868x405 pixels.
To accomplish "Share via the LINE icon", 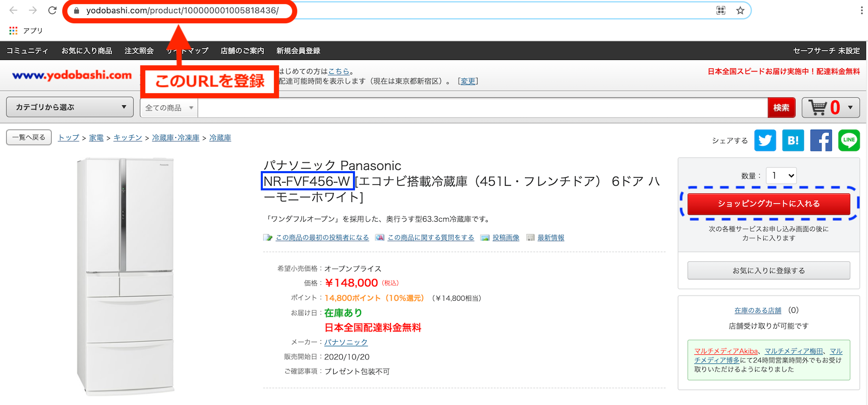I will [849, 140].
